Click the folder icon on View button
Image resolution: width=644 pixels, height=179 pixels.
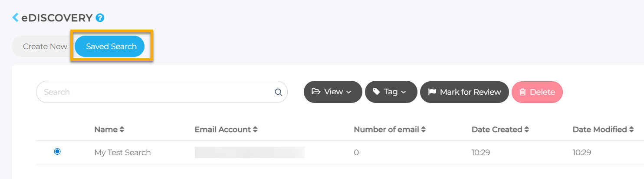[x=316, y=92]
